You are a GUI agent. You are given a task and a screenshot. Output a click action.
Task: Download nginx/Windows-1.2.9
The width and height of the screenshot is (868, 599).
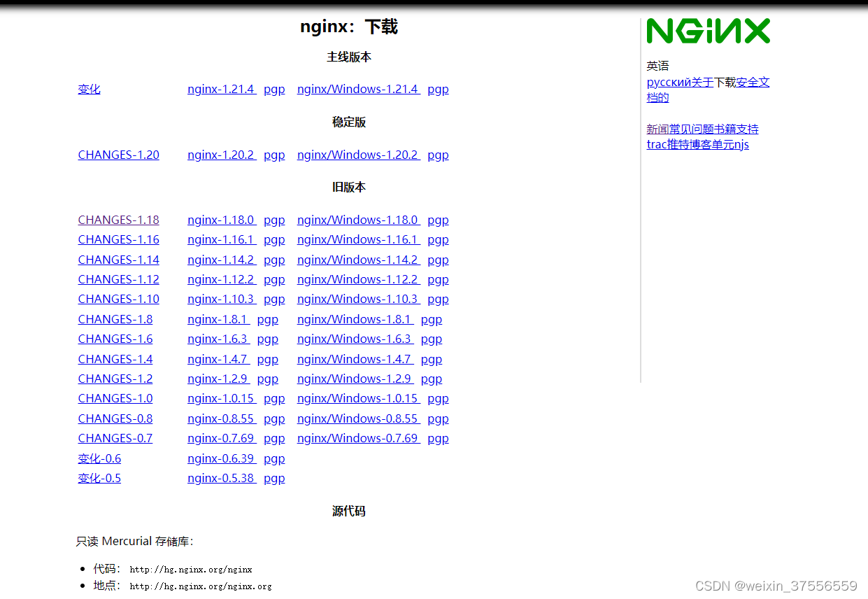pyautogui.click(x=355, y=379)
